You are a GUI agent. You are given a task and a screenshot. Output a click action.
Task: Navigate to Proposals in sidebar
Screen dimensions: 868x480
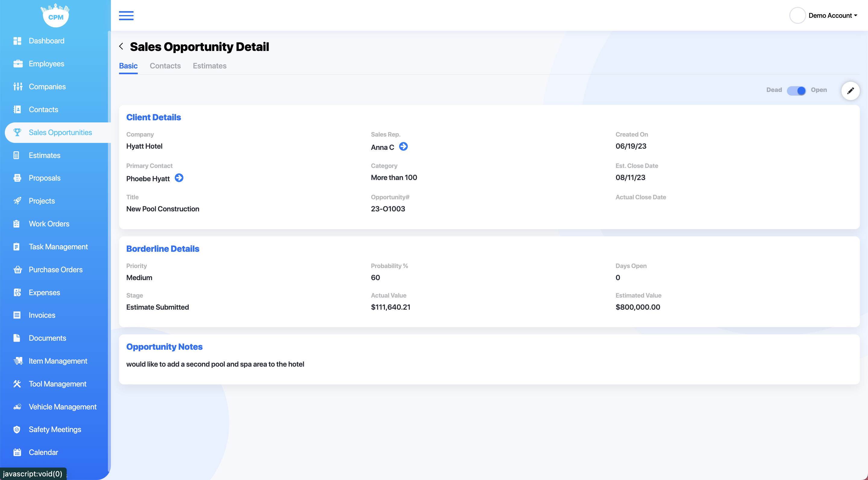45,178
